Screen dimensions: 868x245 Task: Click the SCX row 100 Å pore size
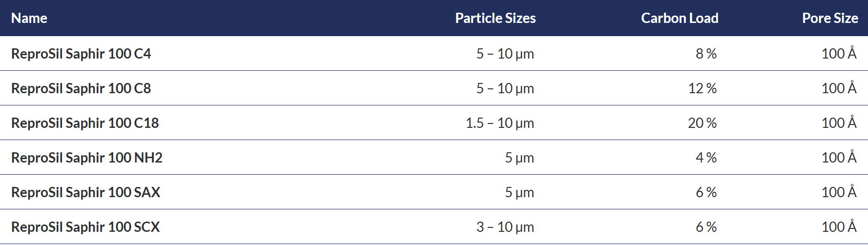pyautogui.click(x=839, y=226)
